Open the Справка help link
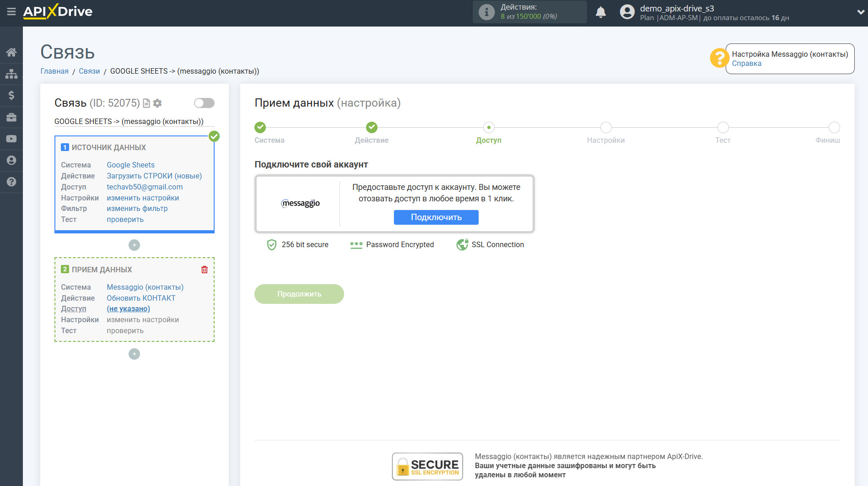Image resolution: width=868 pixels, height=486 pixels. [746, 64]
